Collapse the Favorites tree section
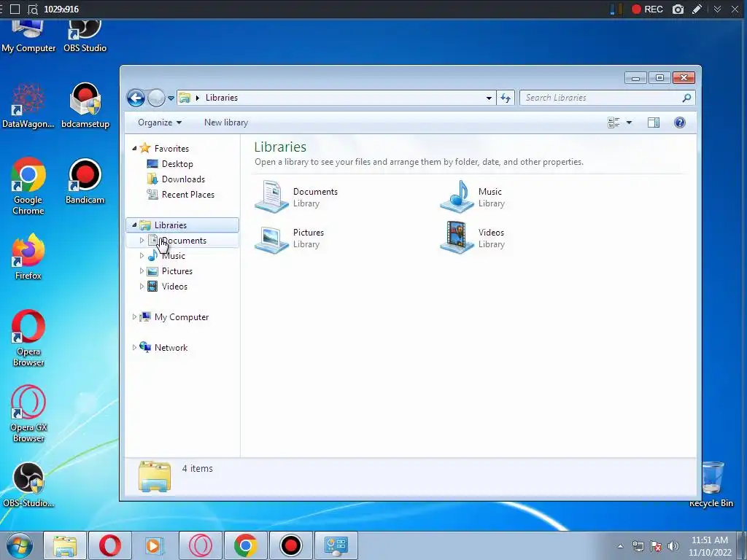 (134, 149)
